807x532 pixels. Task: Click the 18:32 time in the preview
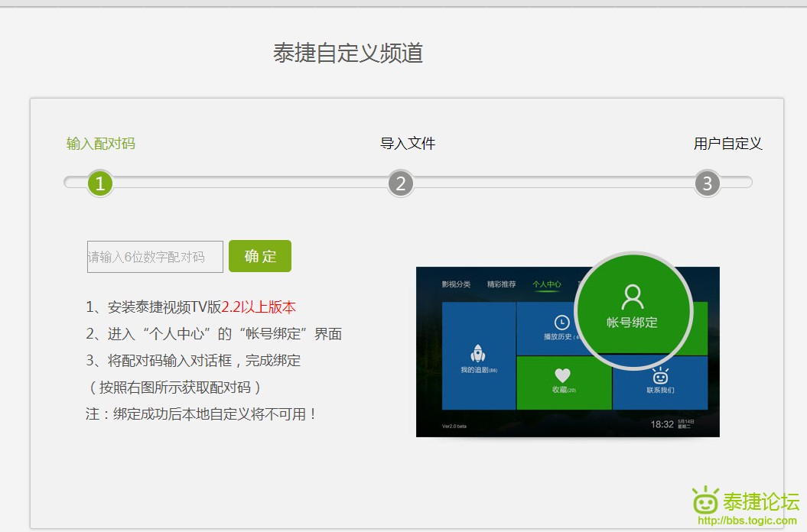(662, 424)
